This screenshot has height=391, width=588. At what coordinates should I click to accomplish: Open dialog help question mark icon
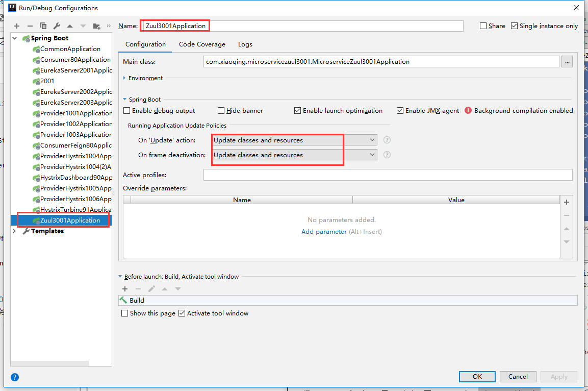pyautogui.click(x=15, y=377)
